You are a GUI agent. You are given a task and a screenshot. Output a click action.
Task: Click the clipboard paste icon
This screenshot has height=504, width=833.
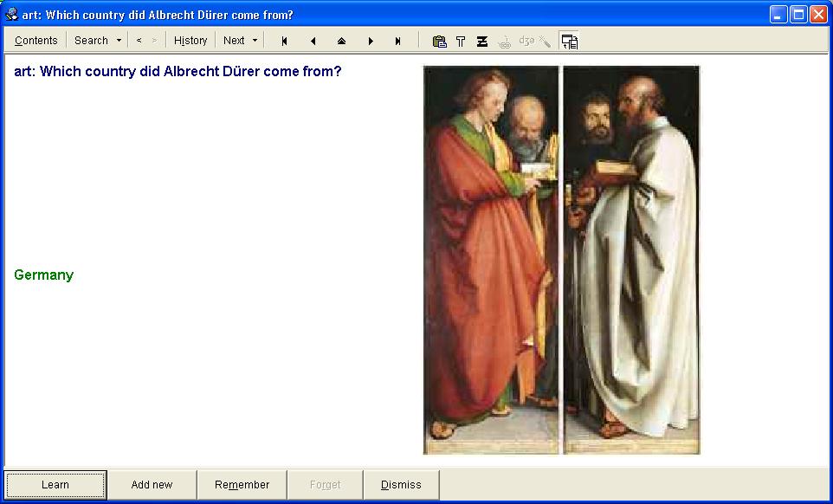pos(439,41)
